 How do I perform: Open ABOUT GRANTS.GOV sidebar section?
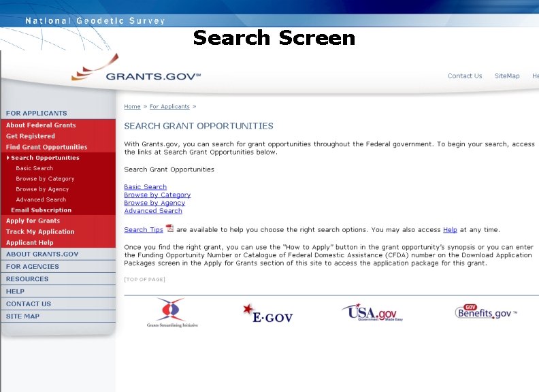pyautogui.click(x=42, y=254)
